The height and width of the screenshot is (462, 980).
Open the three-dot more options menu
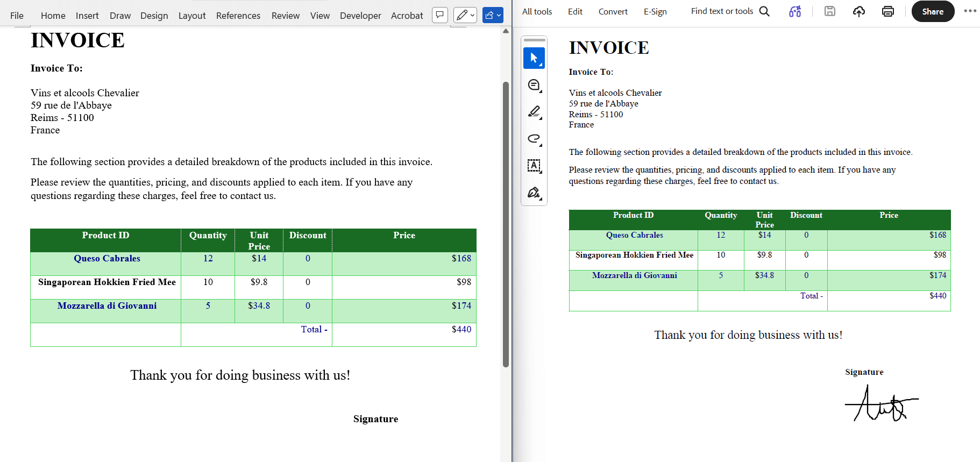970,11
